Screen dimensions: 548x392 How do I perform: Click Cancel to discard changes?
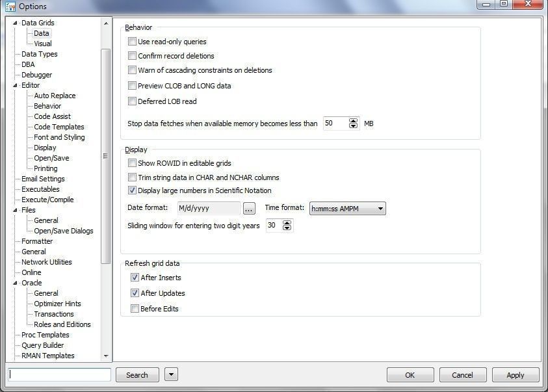coord(462,375)
